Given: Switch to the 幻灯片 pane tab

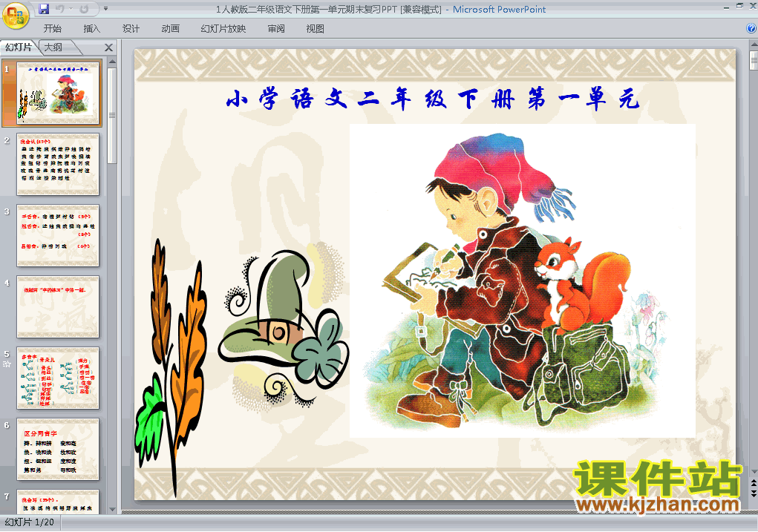Looking at the screenshot, I should tap(19, 47).
